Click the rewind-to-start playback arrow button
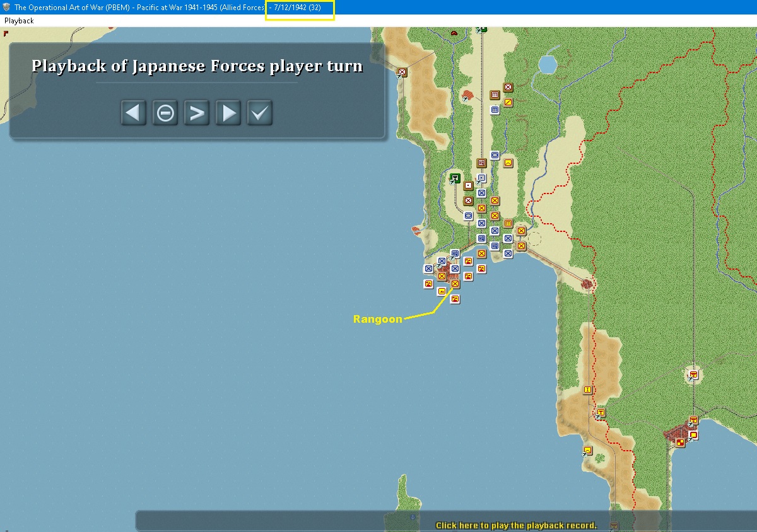The height and width of the screenshot is (532, 757). [134, 113]
